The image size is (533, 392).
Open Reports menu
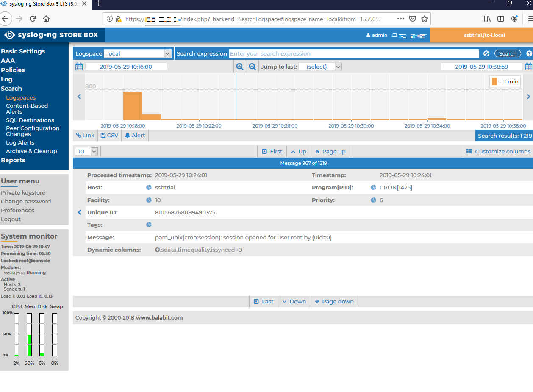[13, 160]
